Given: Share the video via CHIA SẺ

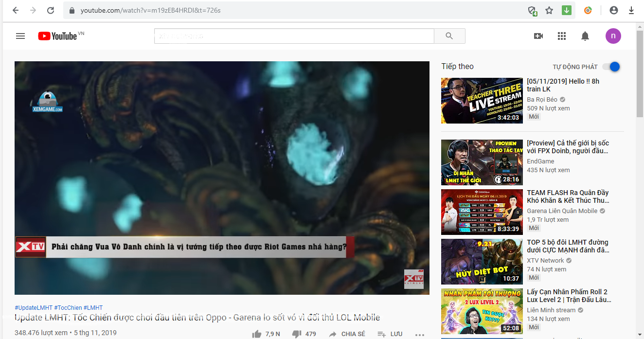Looking at the screenshot, I should (347, 334).
